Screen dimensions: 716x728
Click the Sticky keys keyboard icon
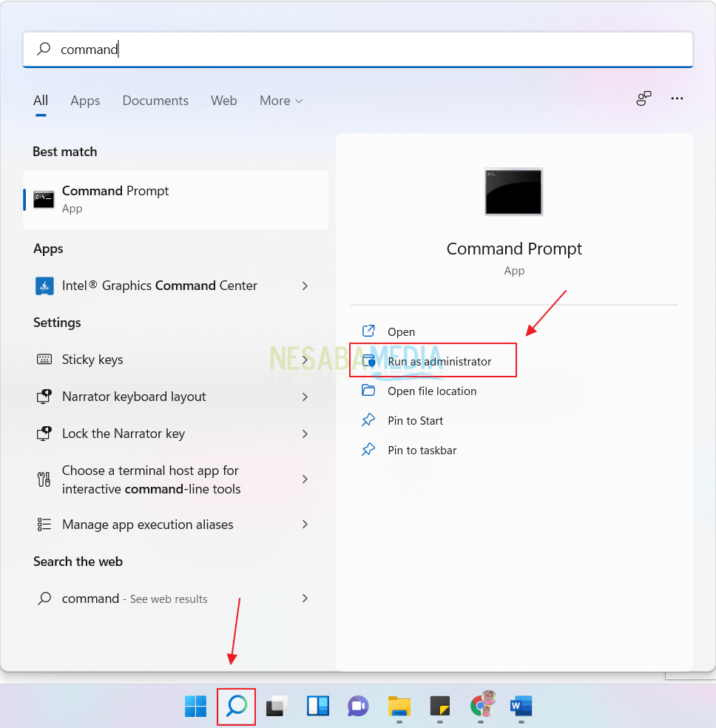pos(44,360)
